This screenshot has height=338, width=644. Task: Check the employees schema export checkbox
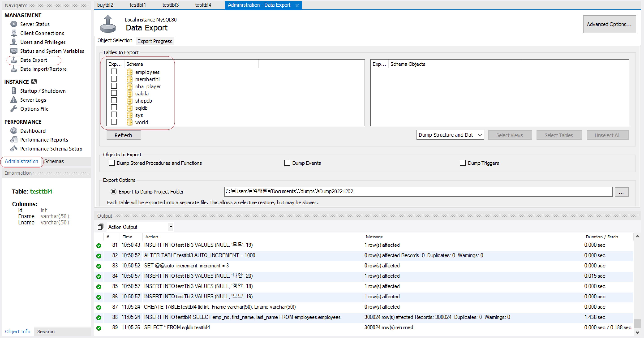point(114,72)
